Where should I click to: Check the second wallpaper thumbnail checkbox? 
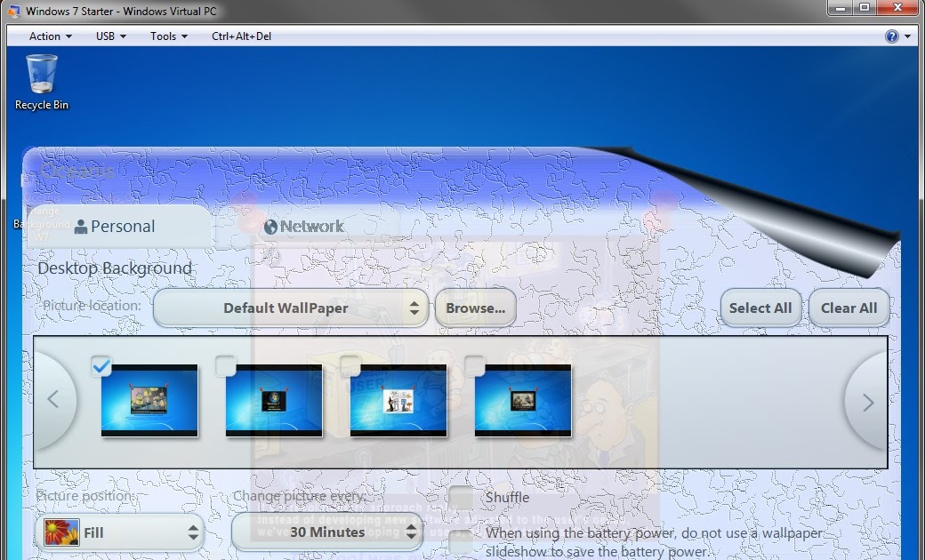(x=225, y=366)
